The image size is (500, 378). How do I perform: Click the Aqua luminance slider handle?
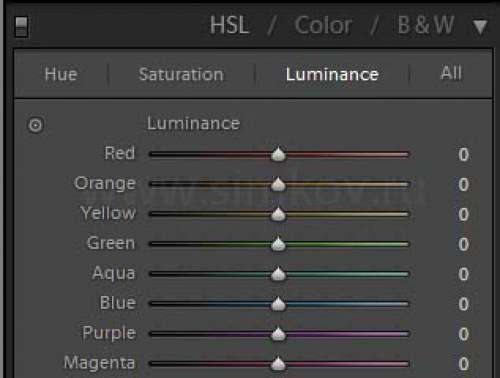pos(278,274)
